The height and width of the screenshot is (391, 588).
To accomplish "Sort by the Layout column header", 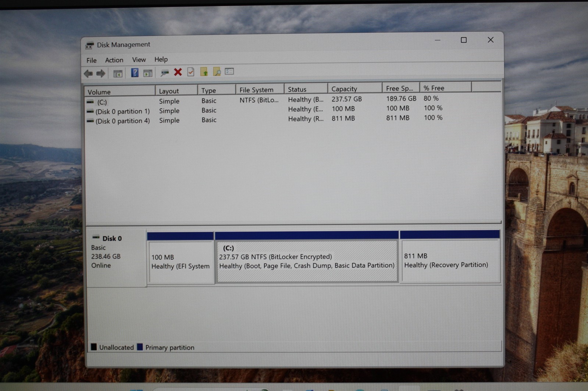I will point(177,91).
